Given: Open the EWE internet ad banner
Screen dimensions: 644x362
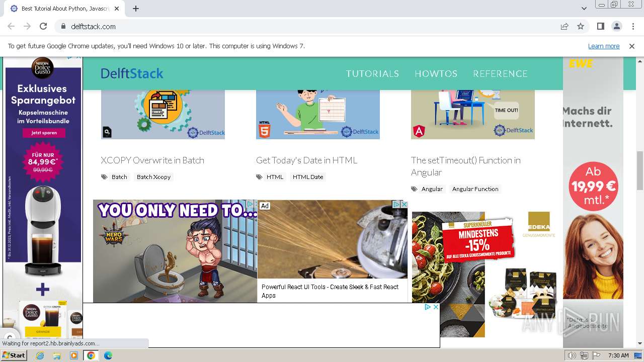Looking at the screenshot, I should point(593,201).
